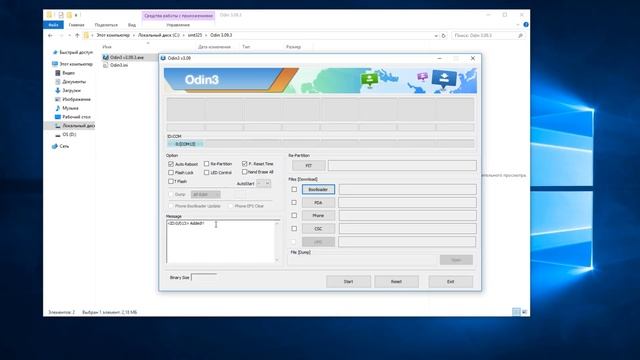
Task: Switch to details view icon in status bar
Action: click(516, 312)
